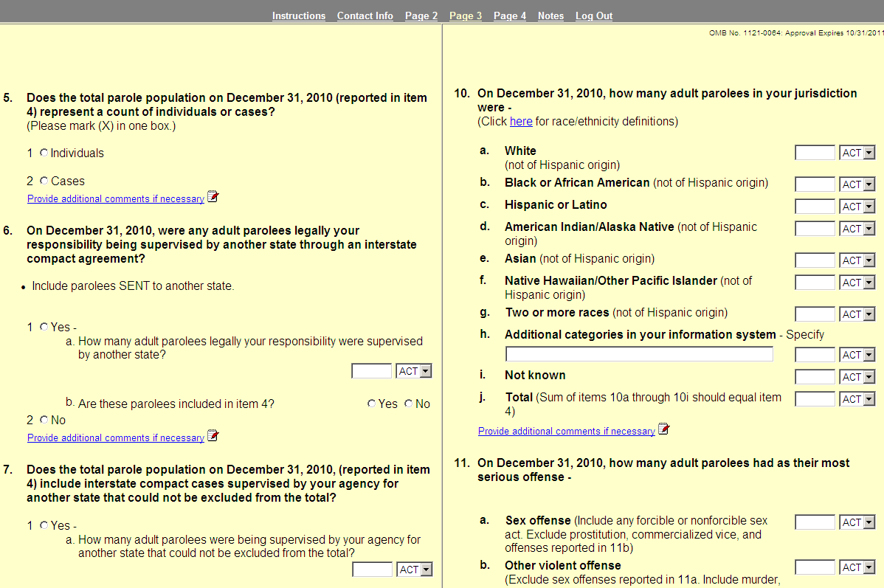Screen dimensions: 884x588
Task: Open ACT dropdown for Sex offense row
Action: [857, 523]
